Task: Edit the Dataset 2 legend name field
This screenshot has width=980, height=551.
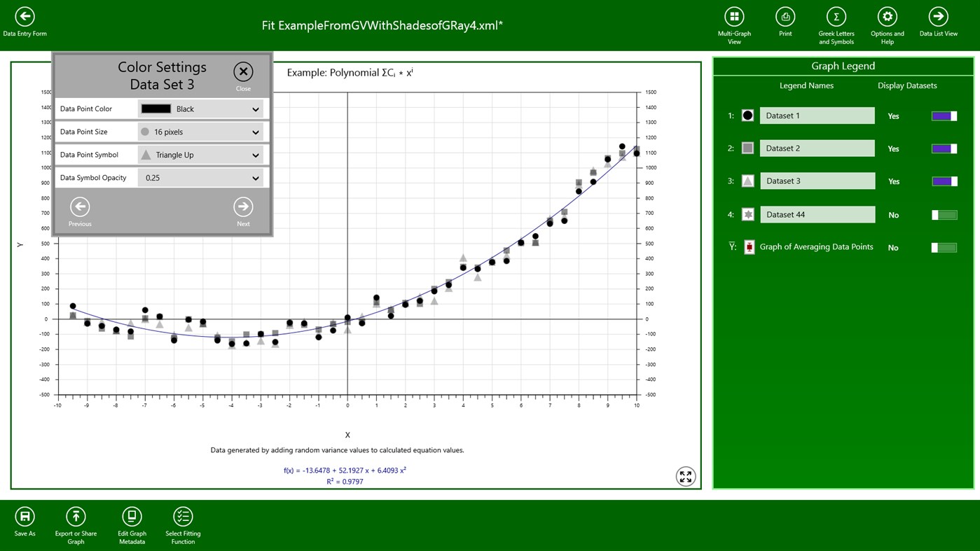Action: (817, 148)
